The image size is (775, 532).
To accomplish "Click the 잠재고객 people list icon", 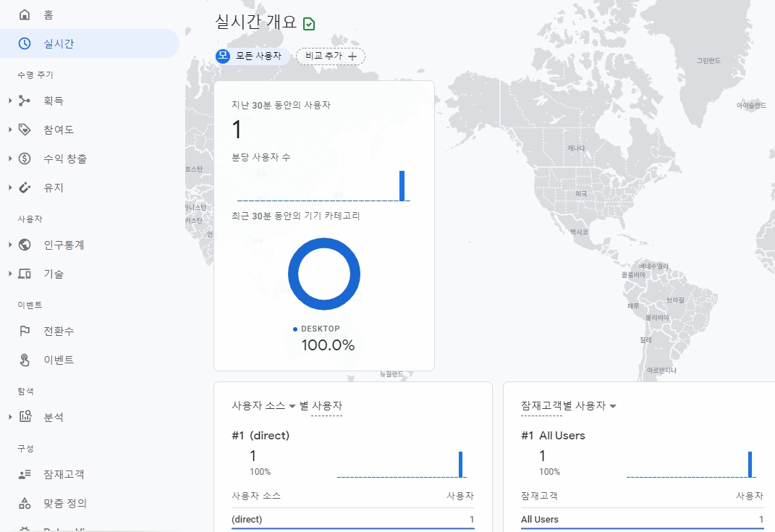I will (x=24, y=475).
